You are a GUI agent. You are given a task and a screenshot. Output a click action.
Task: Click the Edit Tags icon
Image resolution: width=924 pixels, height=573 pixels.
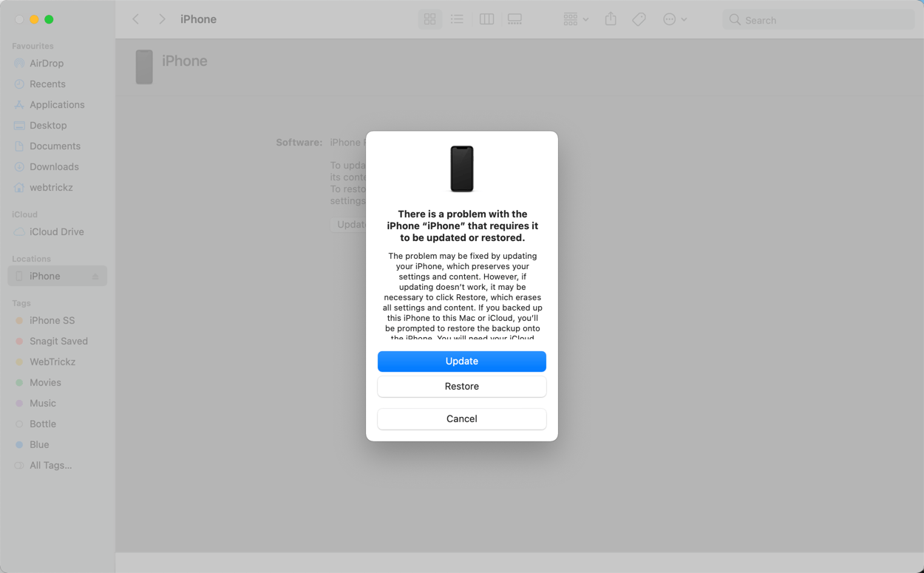coord(639,19)
